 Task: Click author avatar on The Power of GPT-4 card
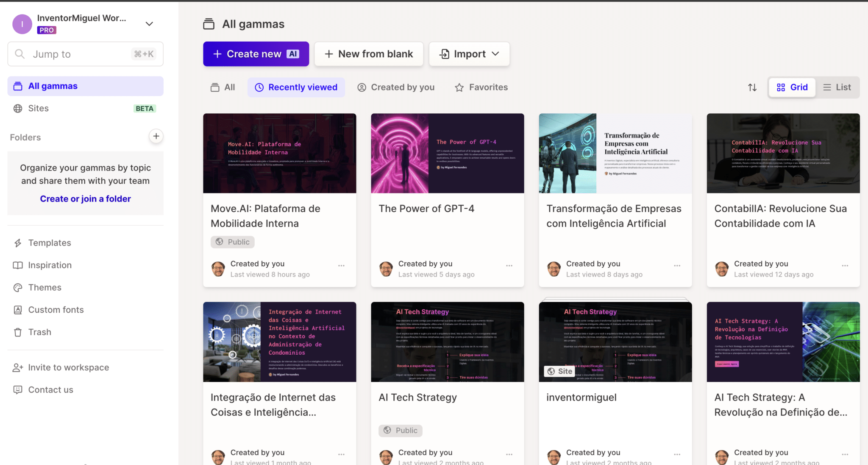386,269
